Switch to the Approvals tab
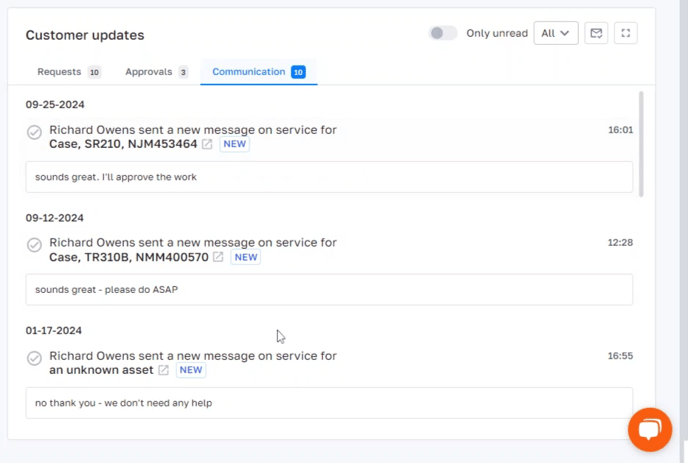This screenshot has width=688, height=463. (156, 72)
